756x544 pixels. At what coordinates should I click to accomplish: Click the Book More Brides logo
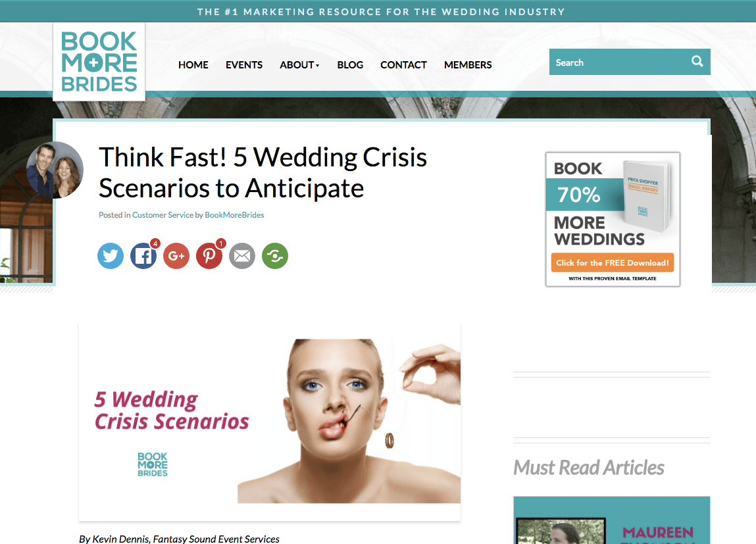tap(99, 62)
